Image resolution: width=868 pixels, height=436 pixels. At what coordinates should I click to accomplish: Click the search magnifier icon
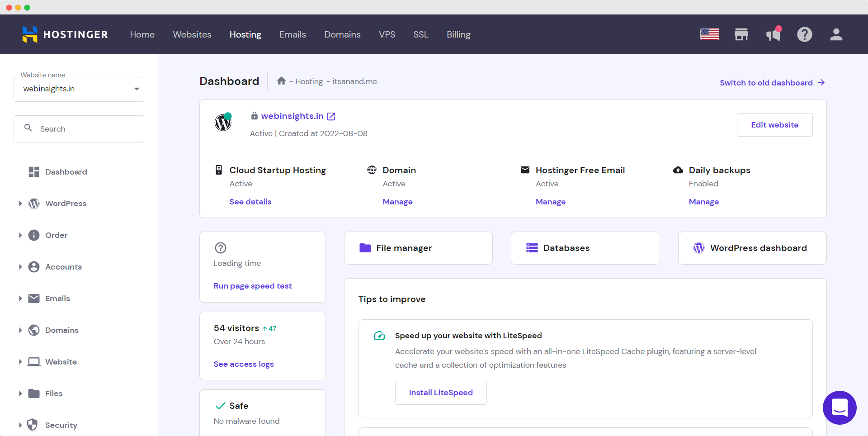tap(28, 128)
